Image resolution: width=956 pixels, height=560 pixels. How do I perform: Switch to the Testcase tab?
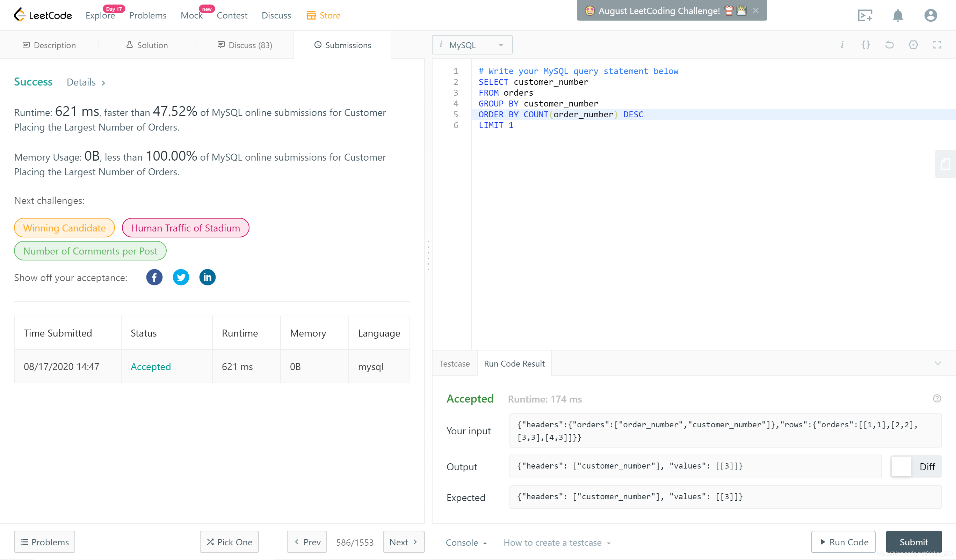pyautogui.click(x=455, y=363)
